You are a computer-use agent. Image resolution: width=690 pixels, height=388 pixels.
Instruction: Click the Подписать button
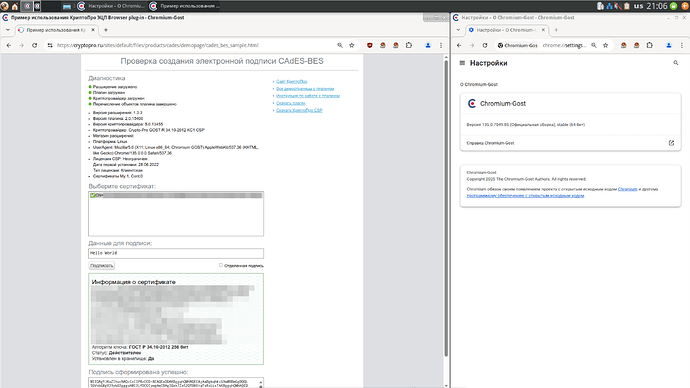tap(102, 266)
